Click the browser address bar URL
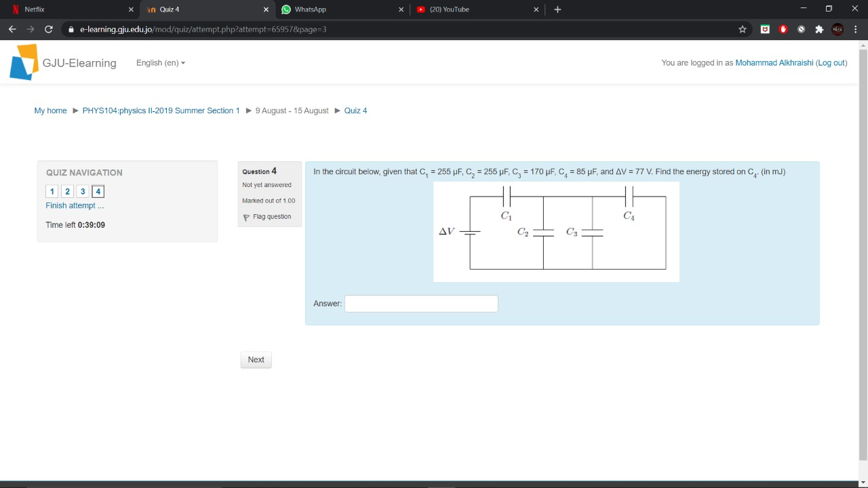 click(203, 29)
